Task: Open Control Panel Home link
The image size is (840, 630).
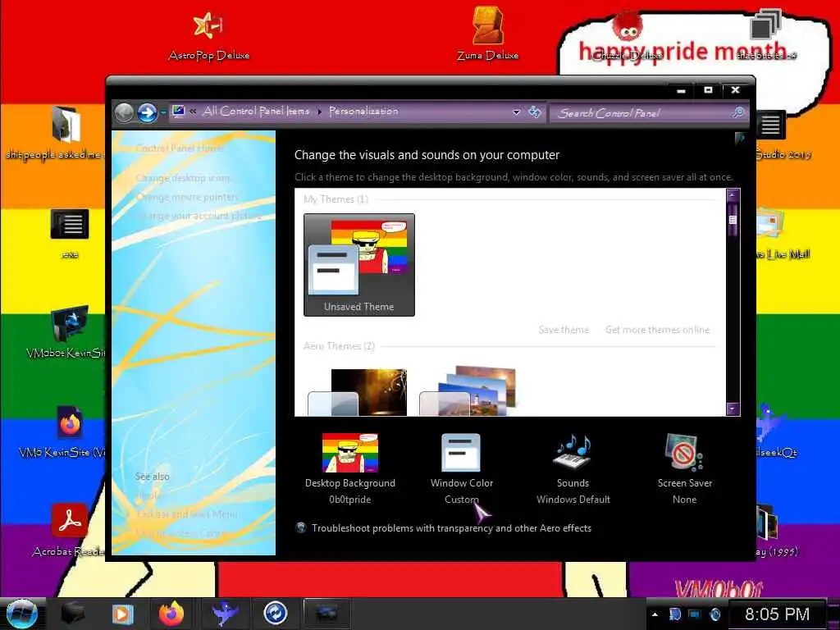Action: point(180,148)
